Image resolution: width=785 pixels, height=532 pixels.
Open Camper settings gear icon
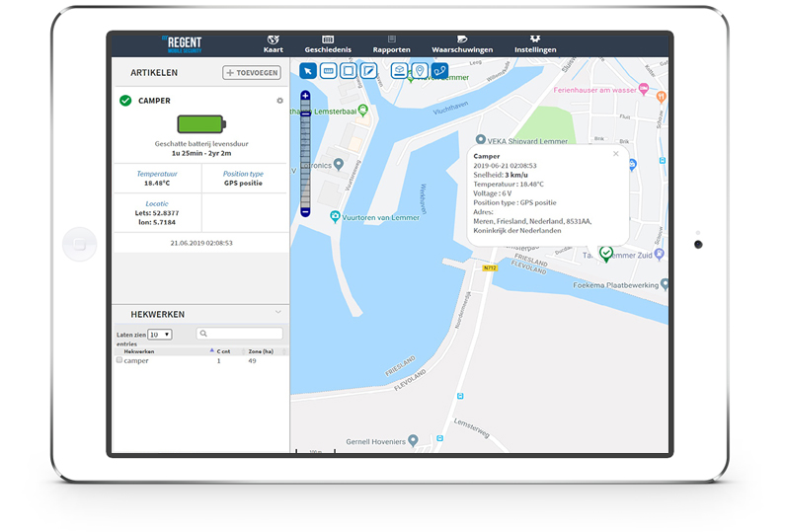(x=279, y=101)
